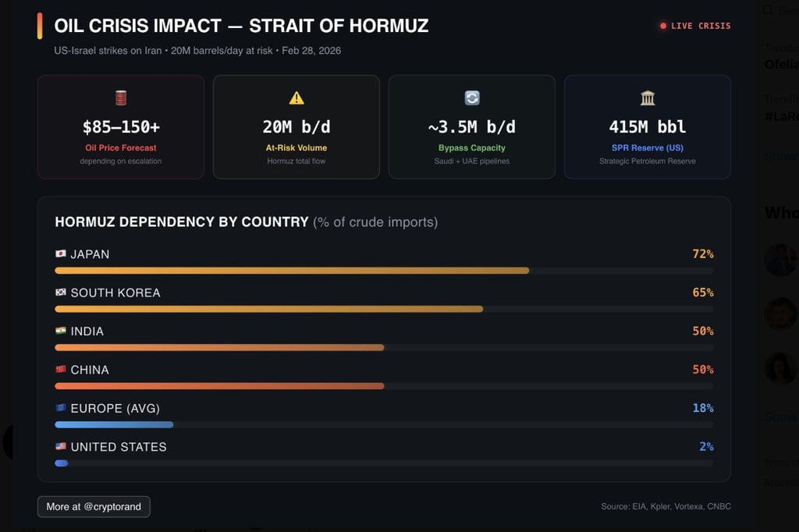The height and width of the screenshot is (532, 799).
Task: Click the Europe flag icon
Action: tap(61, 408)
